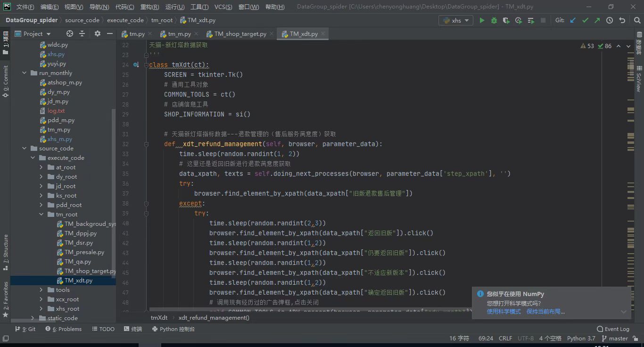
Task: Open the Project view dropdown
Action: click(x=33, y=33)
